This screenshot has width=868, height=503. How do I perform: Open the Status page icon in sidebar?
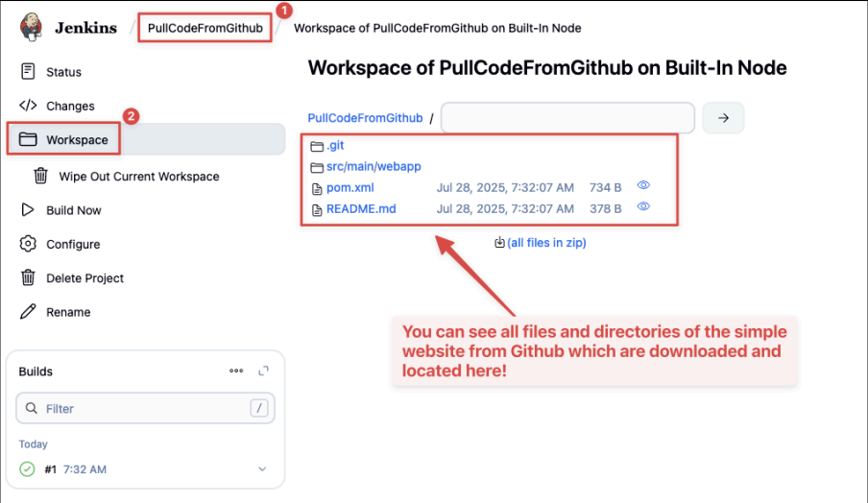28,71
